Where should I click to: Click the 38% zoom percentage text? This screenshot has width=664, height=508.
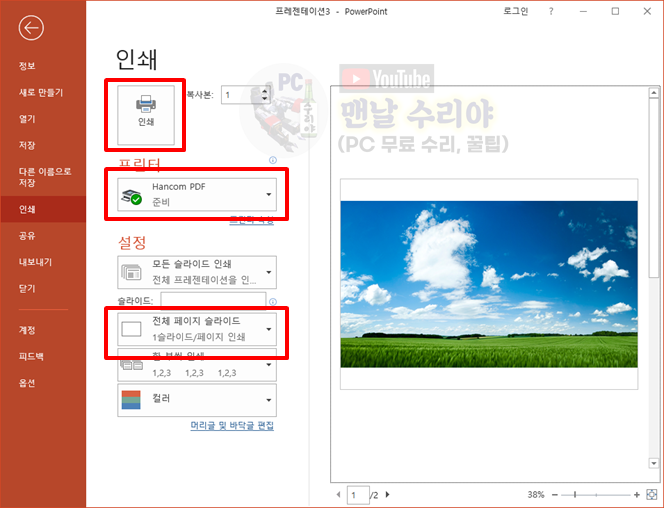[x=536, y=494]
